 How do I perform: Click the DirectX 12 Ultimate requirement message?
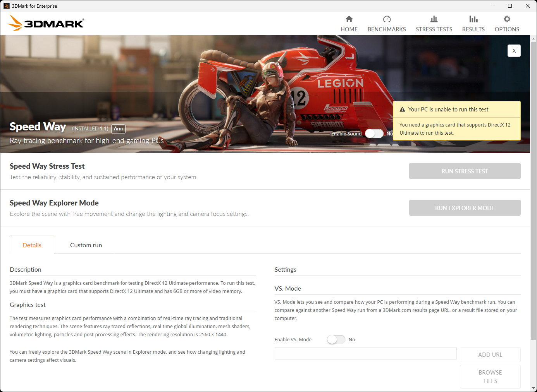455,129
